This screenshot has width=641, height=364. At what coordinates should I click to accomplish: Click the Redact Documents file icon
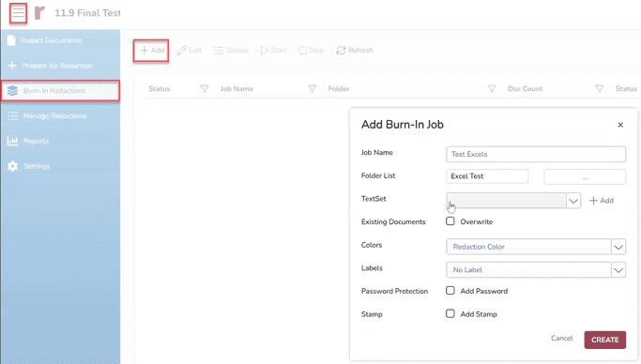11,40
